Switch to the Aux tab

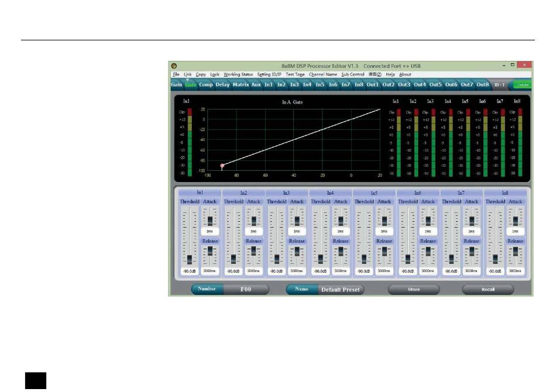(256, 85)
